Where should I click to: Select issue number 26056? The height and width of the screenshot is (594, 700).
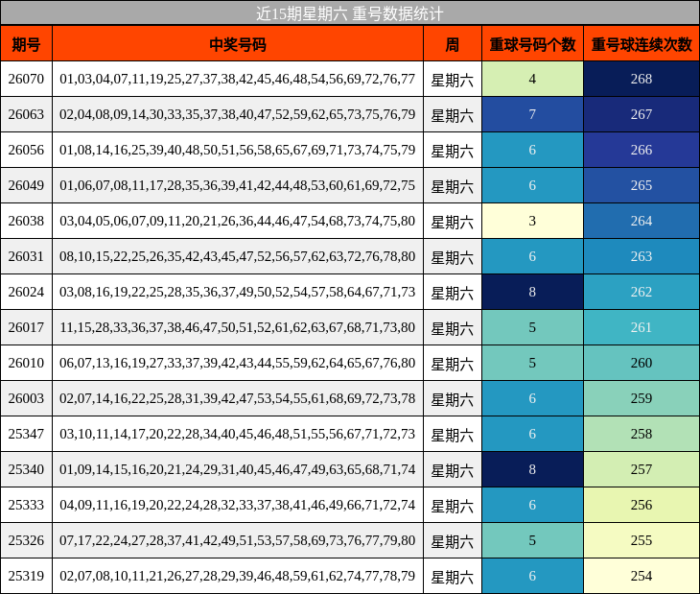pos(26,150)
